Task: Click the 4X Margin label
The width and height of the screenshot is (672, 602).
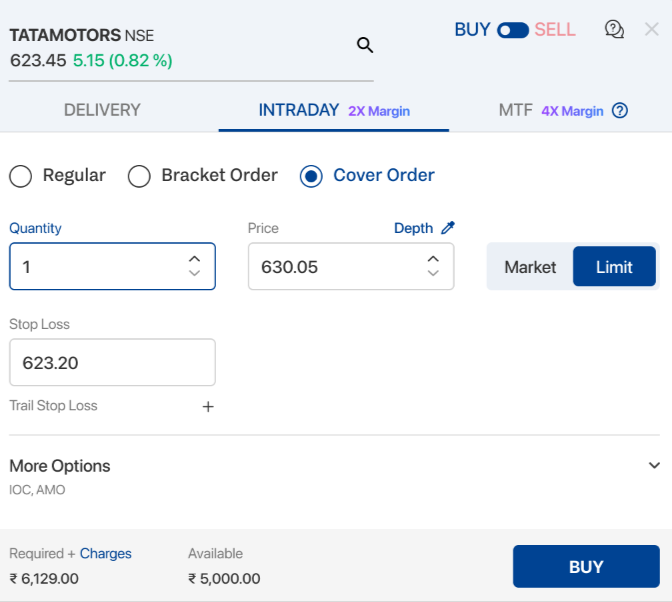Action: [x=572, y=111]
